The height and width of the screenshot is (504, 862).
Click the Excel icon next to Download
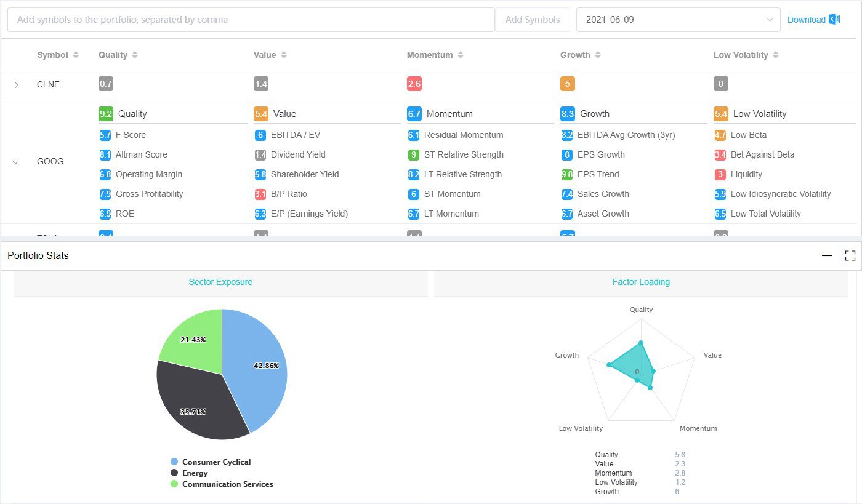tap(834, 20)
